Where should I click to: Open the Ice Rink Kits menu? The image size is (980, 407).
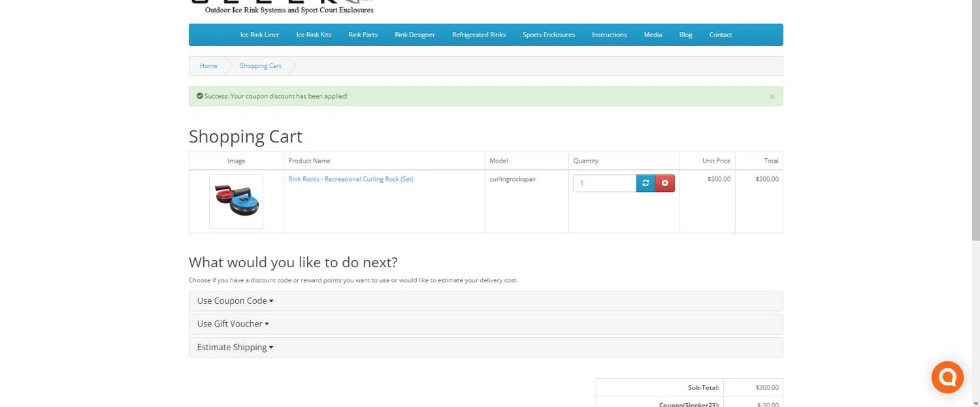pyautogui.click(x=314, y=35)
